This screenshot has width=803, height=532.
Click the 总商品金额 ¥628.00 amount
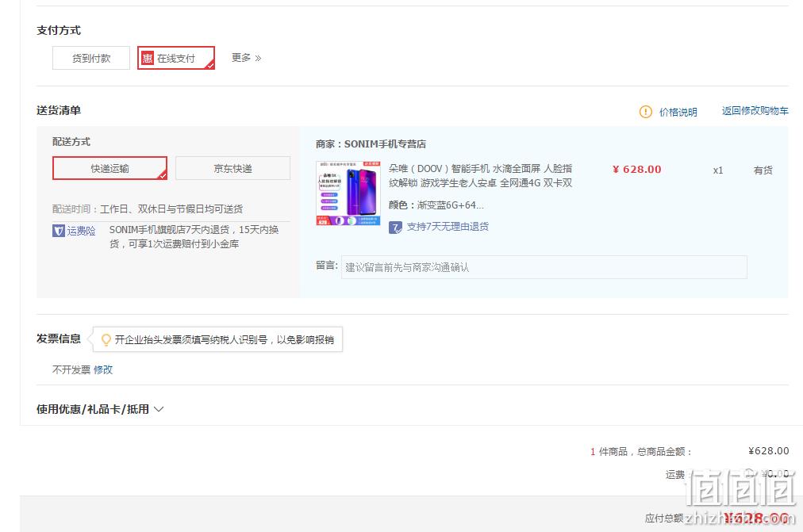769,450
